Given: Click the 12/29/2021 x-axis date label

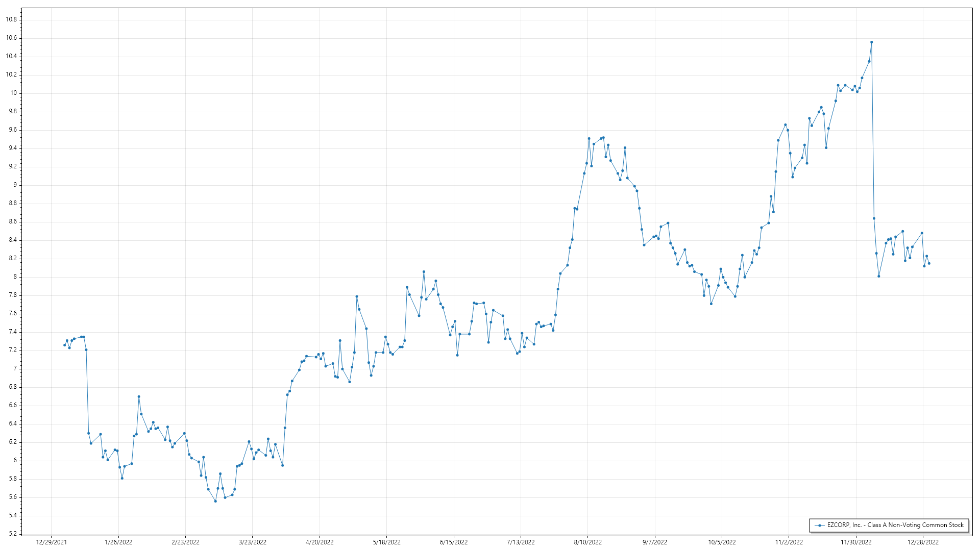Looking at the screenshot, I should point(51,542).
